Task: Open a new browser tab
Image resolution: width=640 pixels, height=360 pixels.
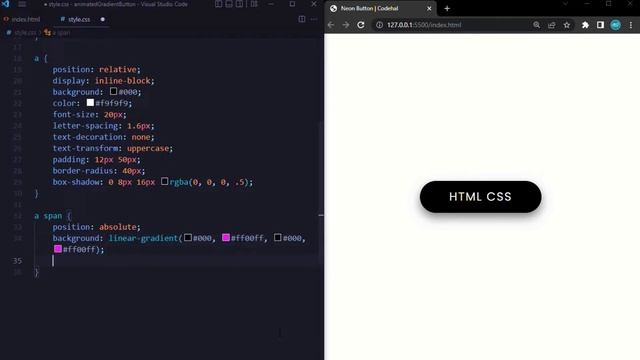Action: 447,8
